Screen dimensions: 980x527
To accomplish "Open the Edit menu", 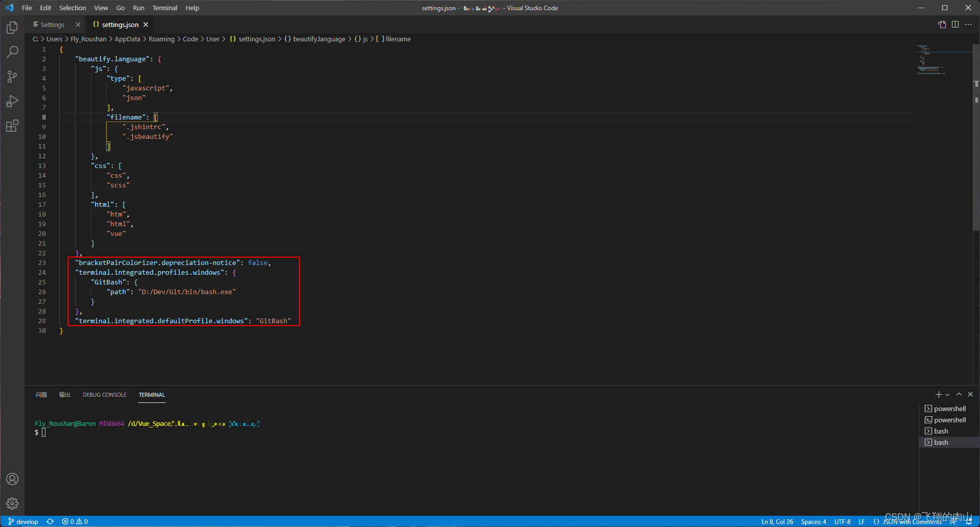I will point(45,8).
